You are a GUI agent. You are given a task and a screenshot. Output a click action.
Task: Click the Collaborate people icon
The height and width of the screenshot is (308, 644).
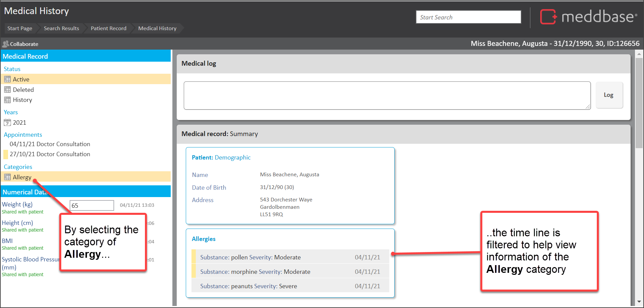5,44
